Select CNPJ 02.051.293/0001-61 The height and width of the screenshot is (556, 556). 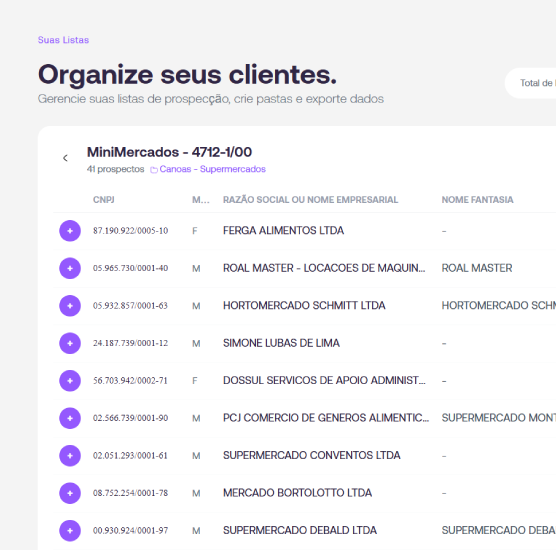pyautogui.click(x=130, y=456)
